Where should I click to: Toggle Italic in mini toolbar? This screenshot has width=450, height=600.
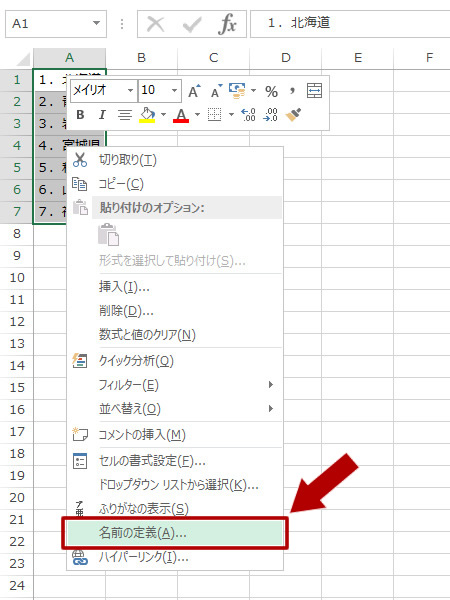[x=102, y=114]
